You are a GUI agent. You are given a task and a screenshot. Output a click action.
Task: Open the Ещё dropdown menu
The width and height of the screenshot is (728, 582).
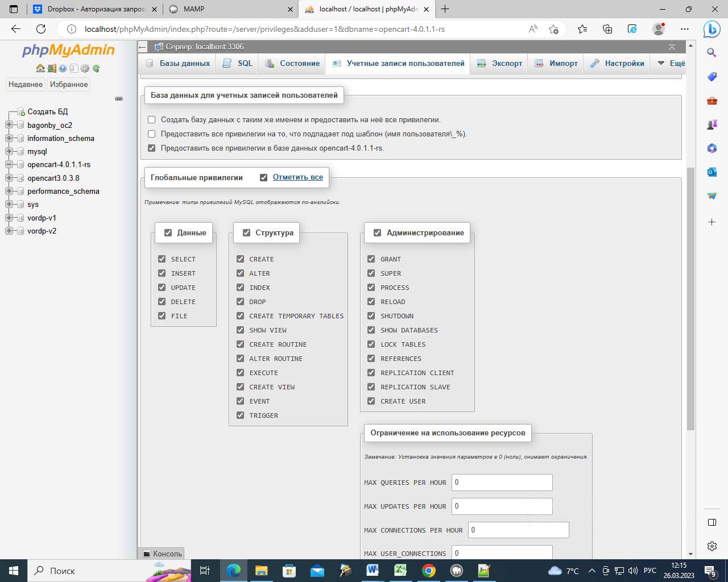pos(671,63)
